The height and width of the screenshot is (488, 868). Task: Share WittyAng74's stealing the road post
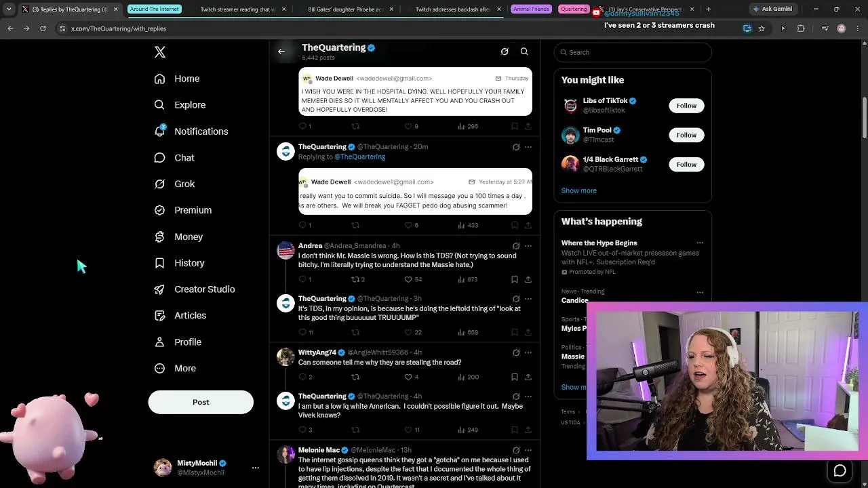pyautogui.click(x=528, y=377)
